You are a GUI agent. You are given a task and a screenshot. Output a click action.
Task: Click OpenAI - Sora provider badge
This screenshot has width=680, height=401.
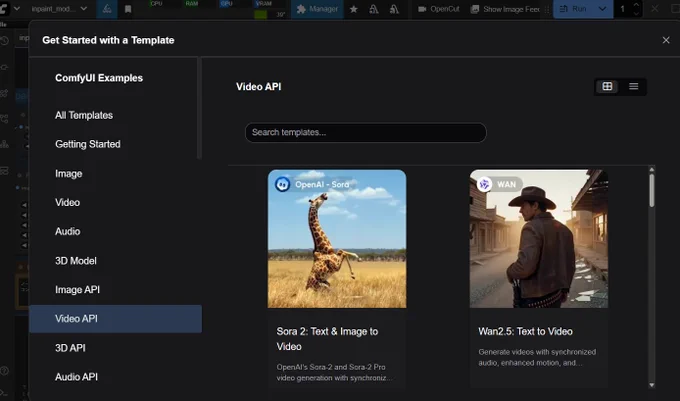pos(313,185)
